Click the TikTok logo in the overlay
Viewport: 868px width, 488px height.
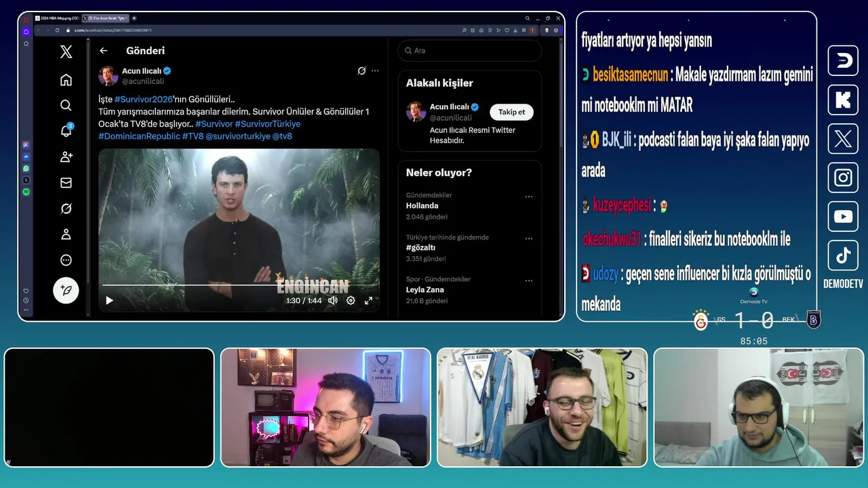843,256
